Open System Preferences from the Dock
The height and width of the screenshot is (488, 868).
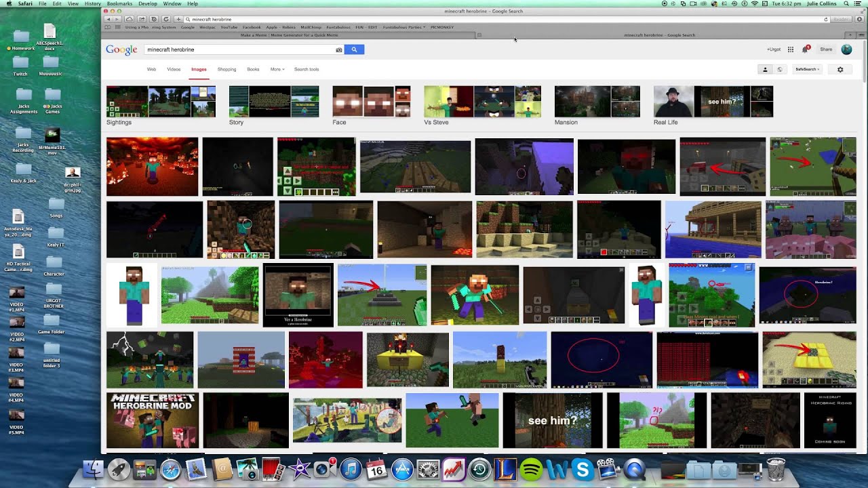[x=428, y=469]
